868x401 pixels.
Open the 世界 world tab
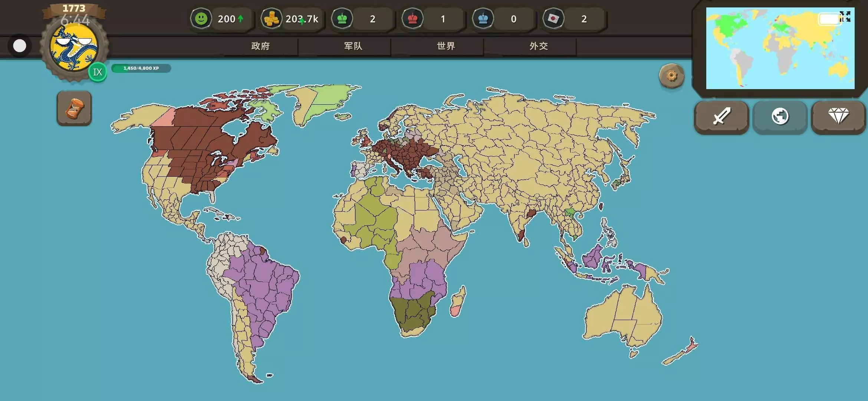tap(446, 46)
